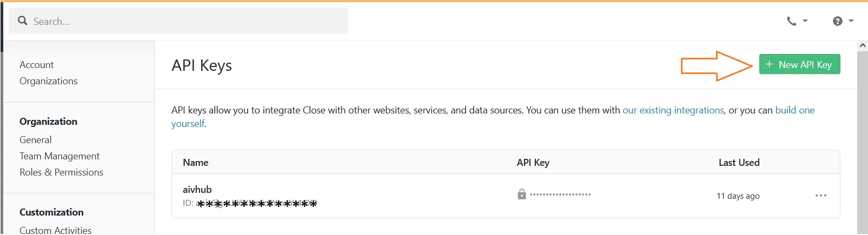Open Roles & Permissions settings
The height and width of the screenshot is (235, 868).
coord(62,172)
